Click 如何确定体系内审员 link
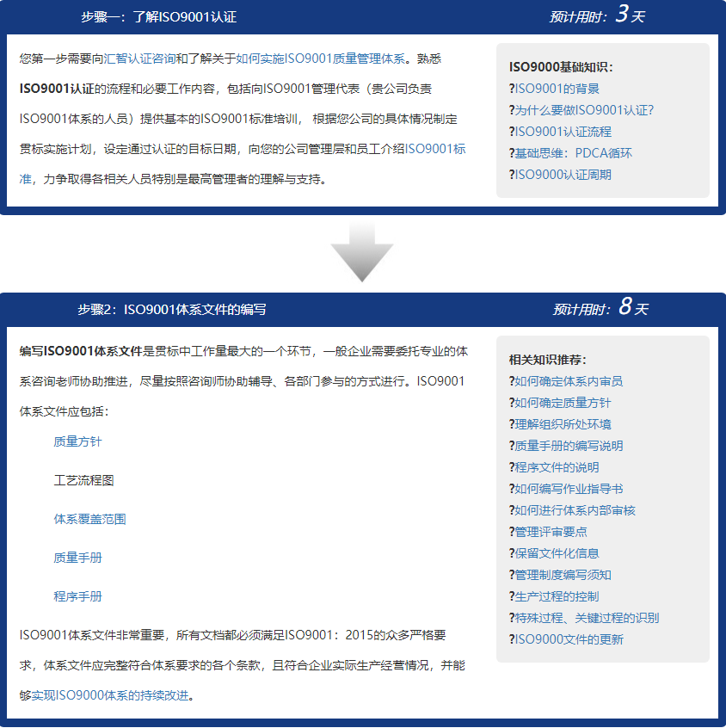This screenshot has height=728, width=726. click(x=569, y=381)
